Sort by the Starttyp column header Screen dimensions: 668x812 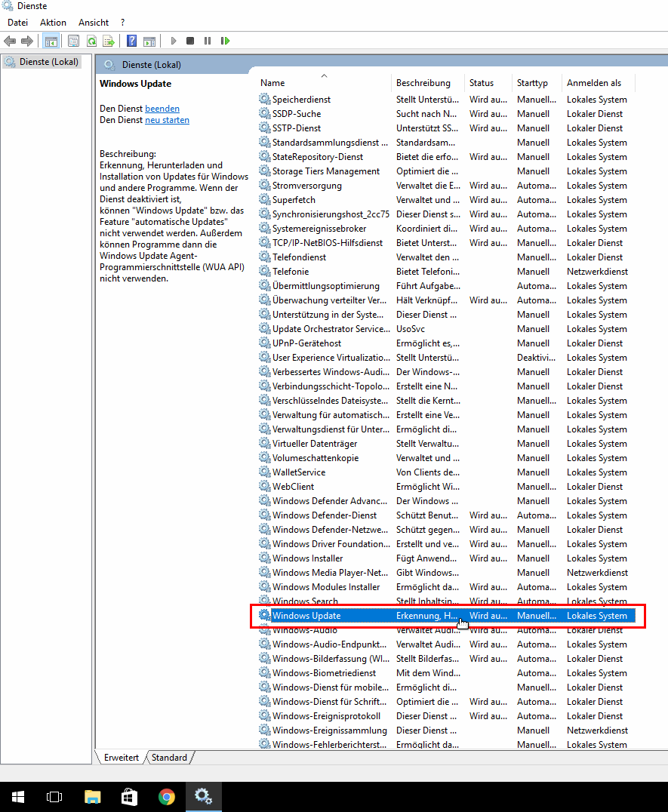click(537, 82)
